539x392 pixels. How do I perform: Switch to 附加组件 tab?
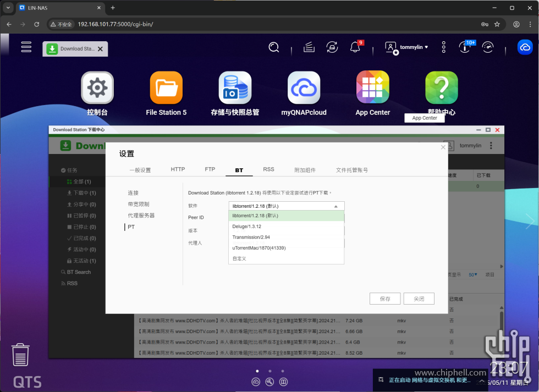coord(305,170)
